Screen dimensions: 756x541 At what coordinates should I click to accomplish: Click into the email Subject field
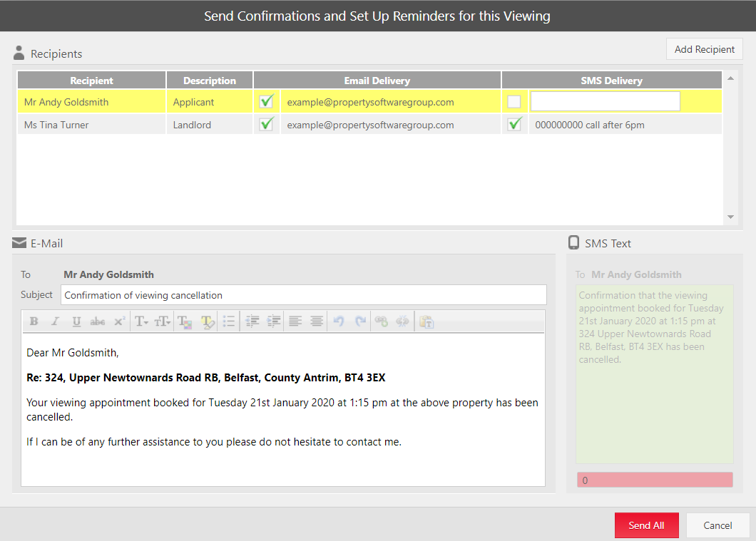point(305,295)
